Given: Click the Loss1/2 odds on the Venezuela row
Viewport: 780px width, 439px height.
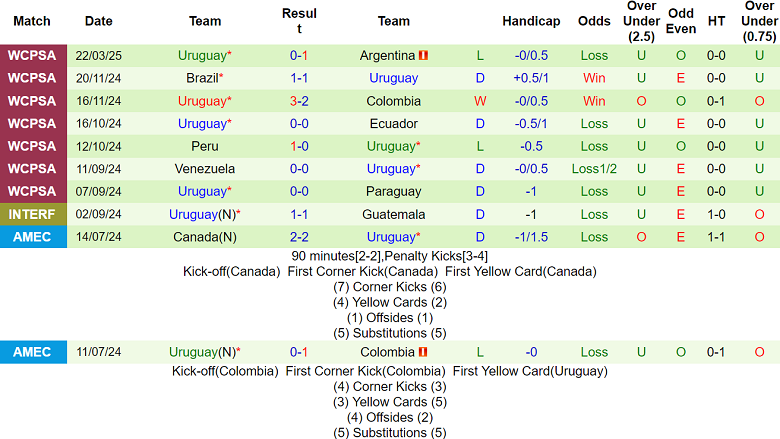Looking at the screenshot, I should pyautogui.click(x=594, y=169).
